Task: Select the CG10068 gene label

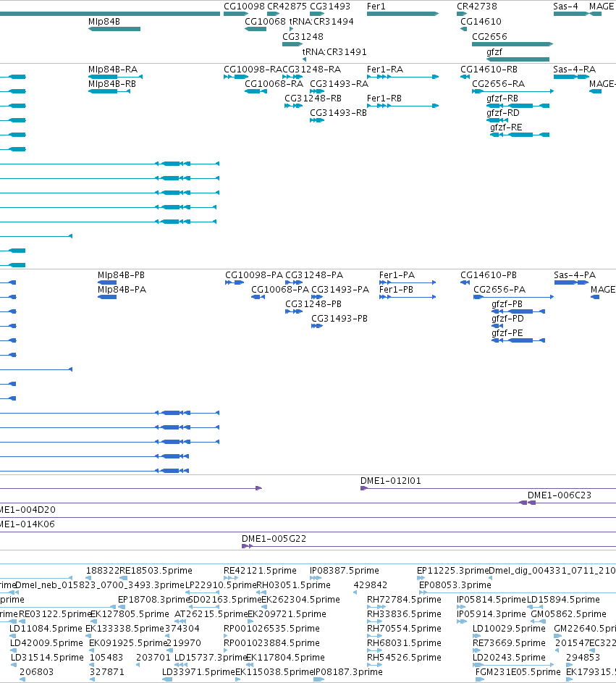Action: [265, 21]
